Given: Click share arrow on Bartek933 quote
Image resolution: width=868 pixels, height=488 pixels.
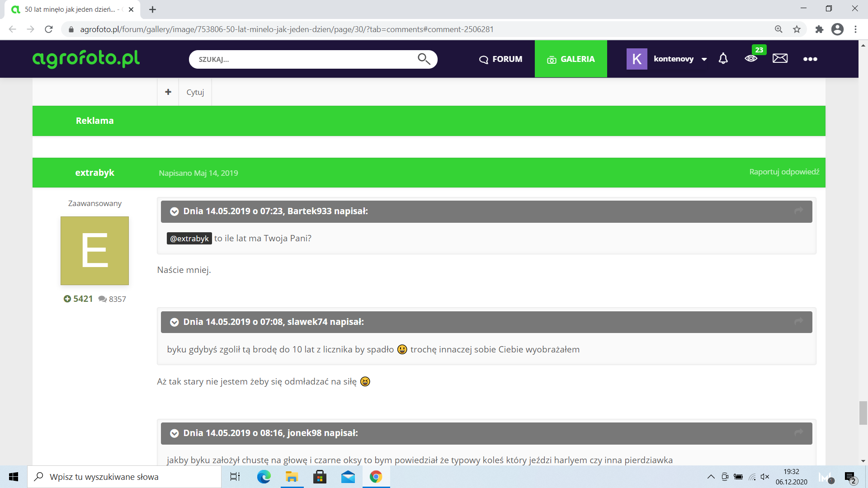Looking at the screenshot, I should coord(798,211).
